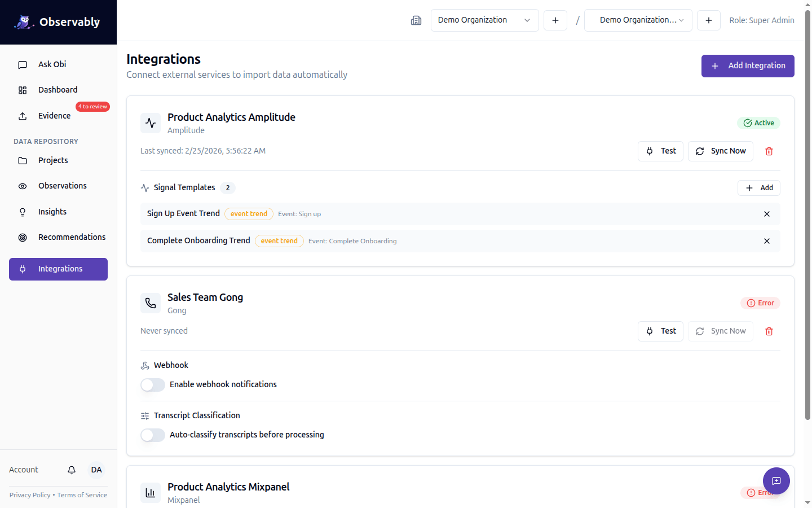Open the Demo Organization dropdown
Image resolution: width=812 pixels, height=508 pixels.
(x=484, y=20)
